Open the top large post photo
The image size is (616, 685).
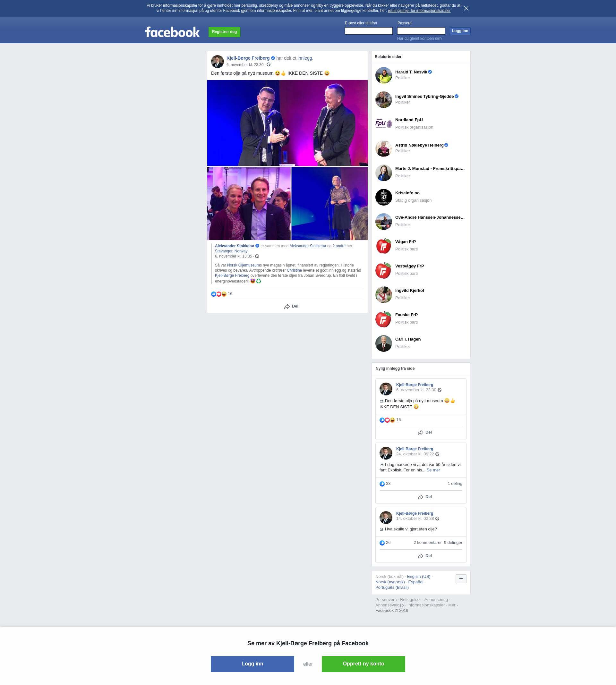click(287, 123)
